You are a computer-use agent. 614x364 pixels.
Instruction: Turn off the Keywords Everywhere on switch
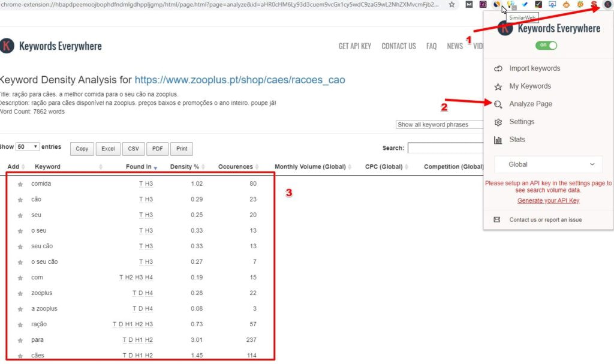[x=546, y=46]
